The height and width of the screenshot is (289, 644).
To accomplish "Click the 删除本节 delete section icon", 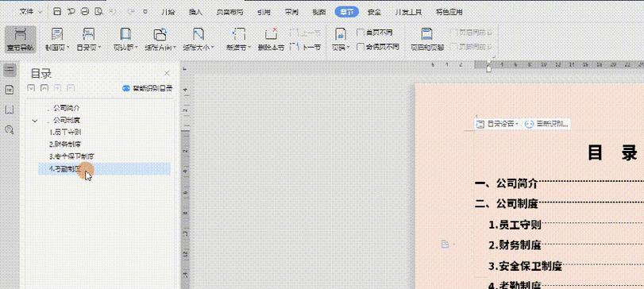I will 271,34.
